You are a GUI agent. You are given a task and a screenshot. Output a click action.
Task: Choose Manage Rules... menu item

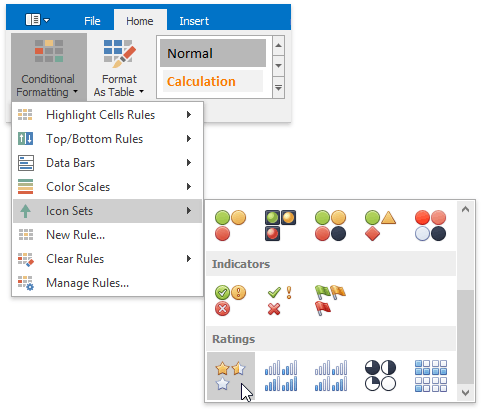coord(107,283)
